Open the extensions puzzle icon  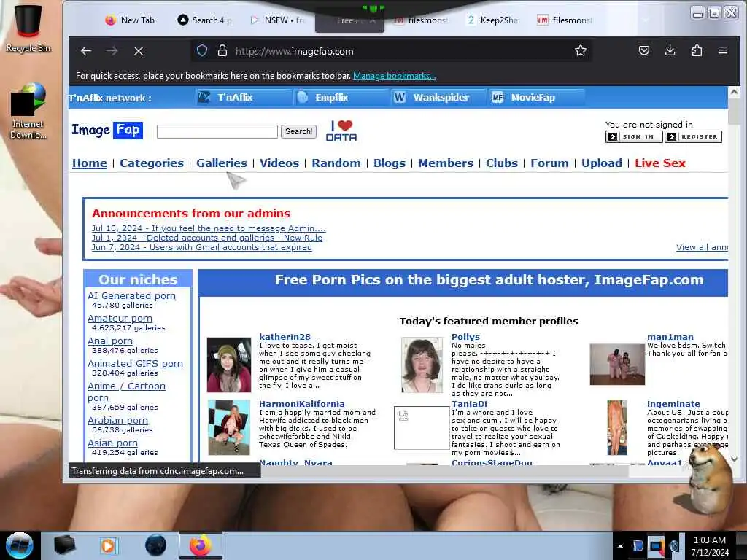[x=697, y=50]
